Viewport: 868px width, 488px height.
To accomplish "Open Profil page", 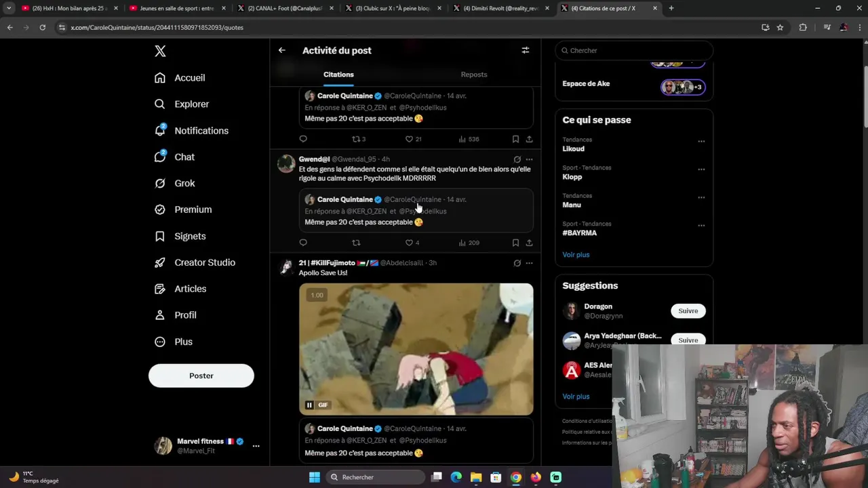I will pyautogui.click(x=175, y=315).
